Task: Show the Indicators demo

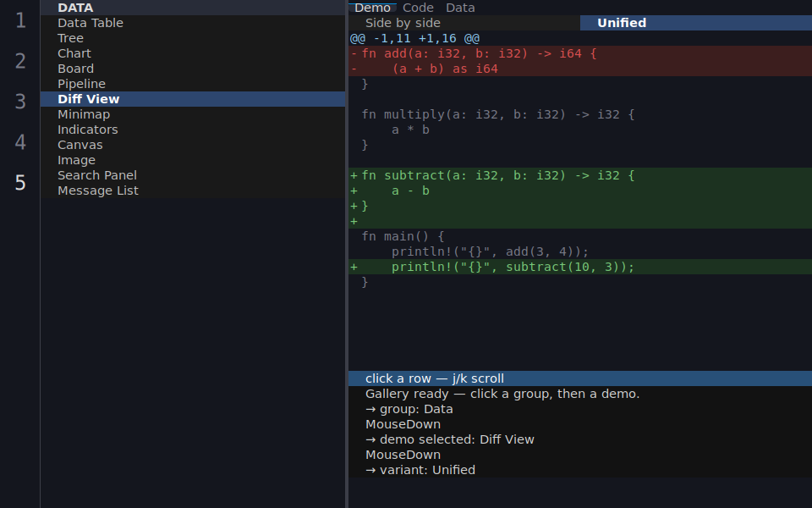Action: point(193,130)
